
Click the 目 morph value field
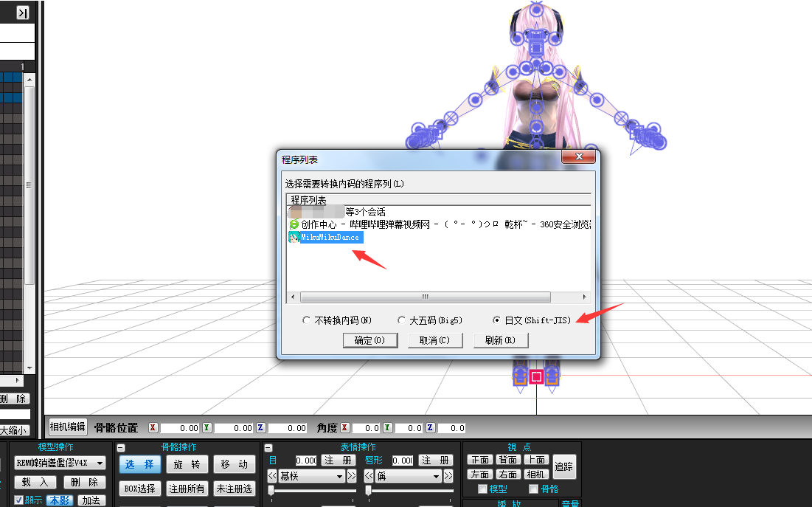(x=306, y=461)
